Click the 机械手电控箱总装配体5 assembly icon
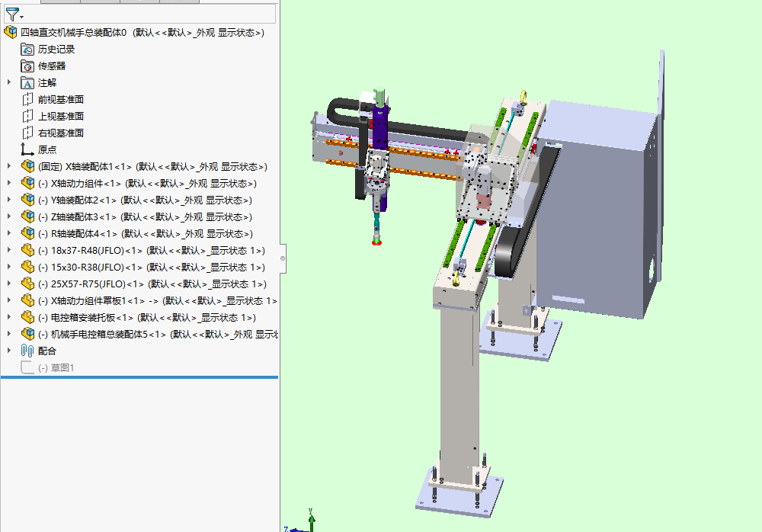 28,334
